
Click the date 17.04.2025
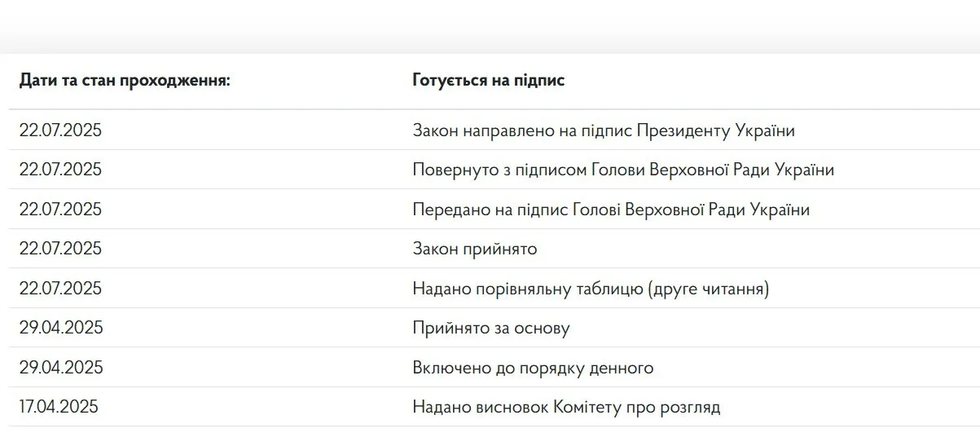coord(59,407)
